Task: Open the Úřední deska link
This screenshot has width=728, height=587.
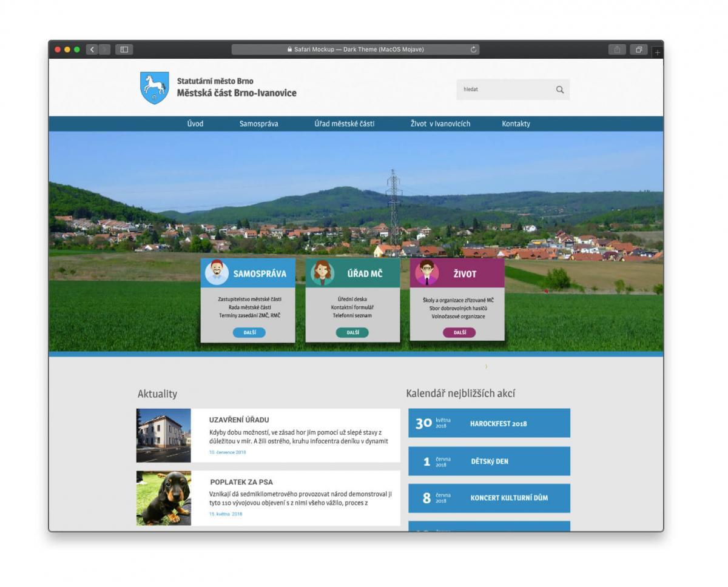Action: point(352,299)
